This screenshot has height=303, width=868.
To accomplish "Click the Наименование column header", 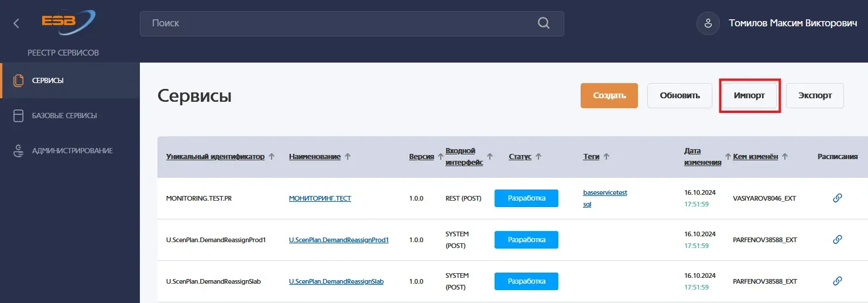I will [315, 157].
